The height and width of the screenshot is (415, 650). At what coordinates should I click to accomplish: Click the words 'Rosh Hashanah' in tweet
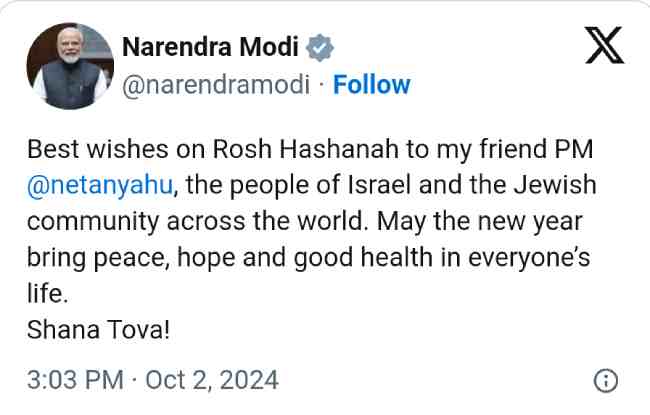pos(306,149)
